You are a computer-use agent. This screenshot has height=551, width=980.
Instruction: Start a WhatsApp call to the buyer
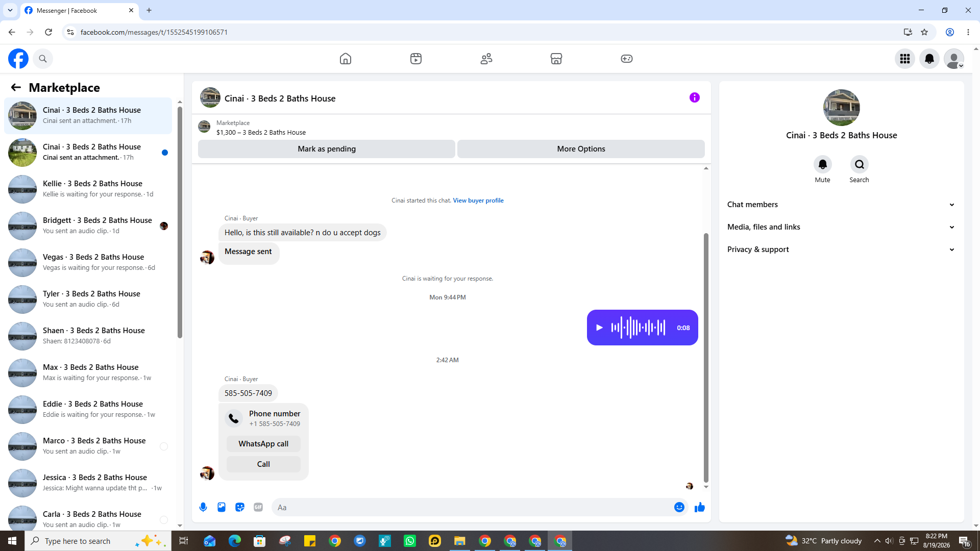point(263,444)
